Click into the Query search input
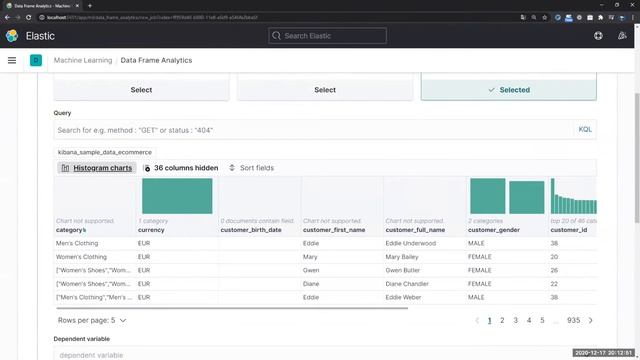 pyautogui.click(x=314, y=130)
